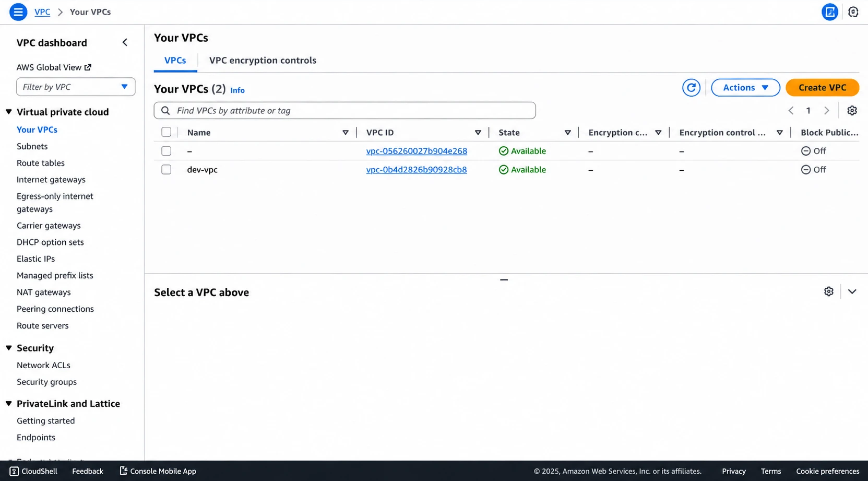This screenshot has width=868, height=481.
Task: Open Console Mobile App link
Action: pos(158,471)
